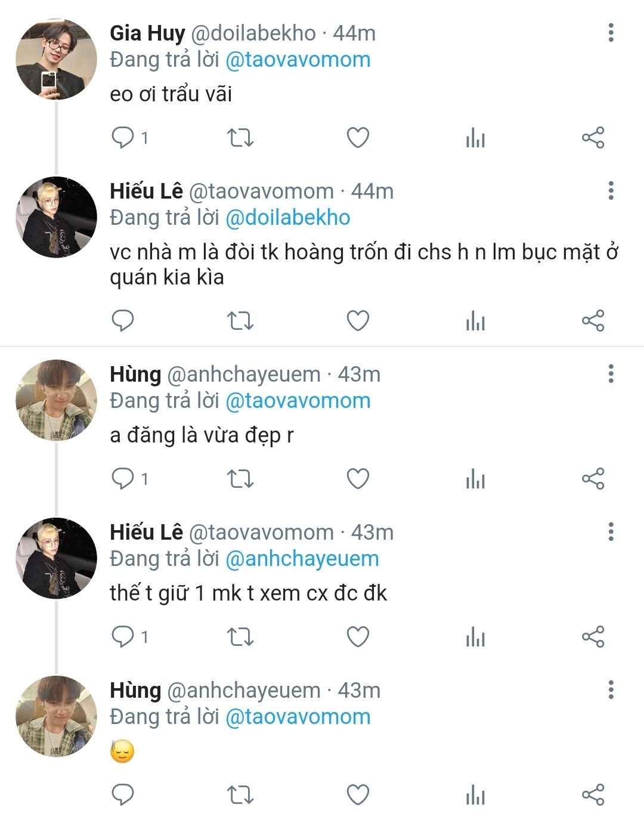Retweet Gia Huy's 'eo ơi trẩu vãi' tweet

(240, 138)
